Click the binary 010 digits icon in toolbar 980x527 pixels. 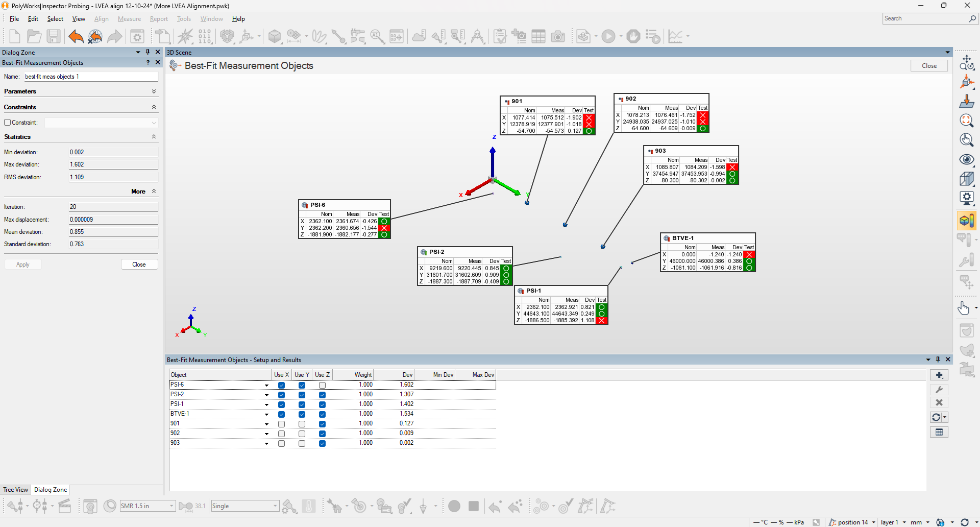tap(205, 36)
